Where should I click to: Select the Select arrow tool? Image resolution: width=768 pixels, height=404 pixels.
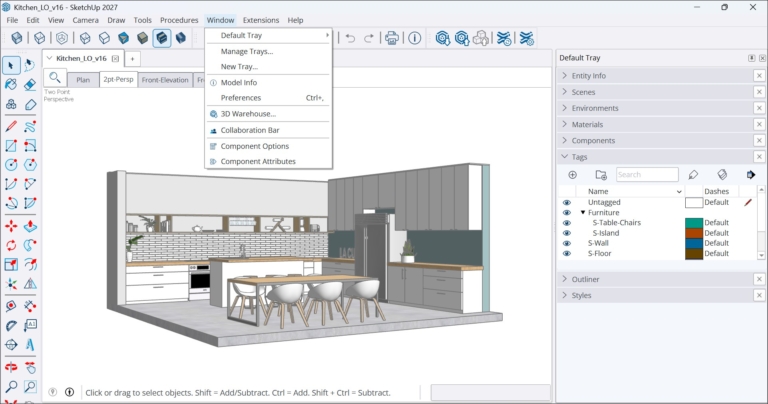click(x=11, y=65)
